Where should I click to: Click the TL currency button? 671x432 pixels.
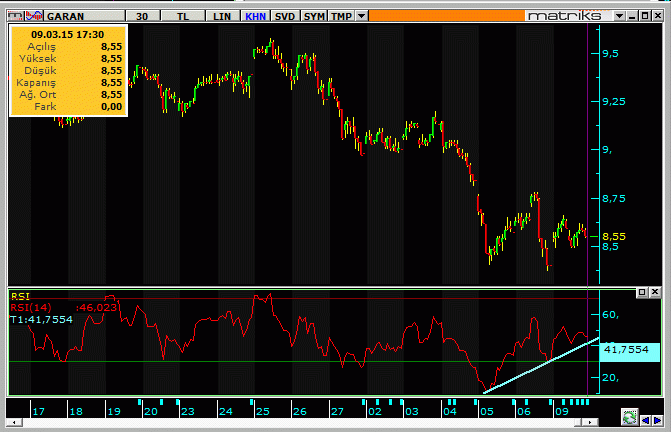183,16
